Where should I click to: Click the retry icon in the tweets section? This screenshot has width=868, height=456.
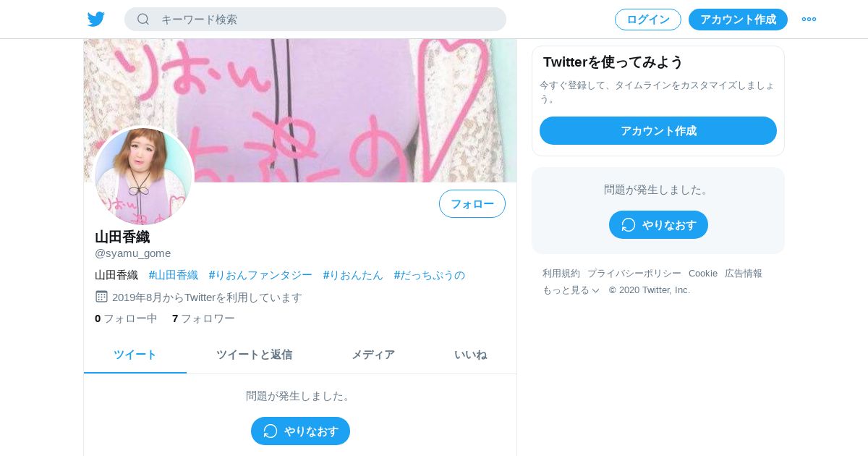click(271, 431)
